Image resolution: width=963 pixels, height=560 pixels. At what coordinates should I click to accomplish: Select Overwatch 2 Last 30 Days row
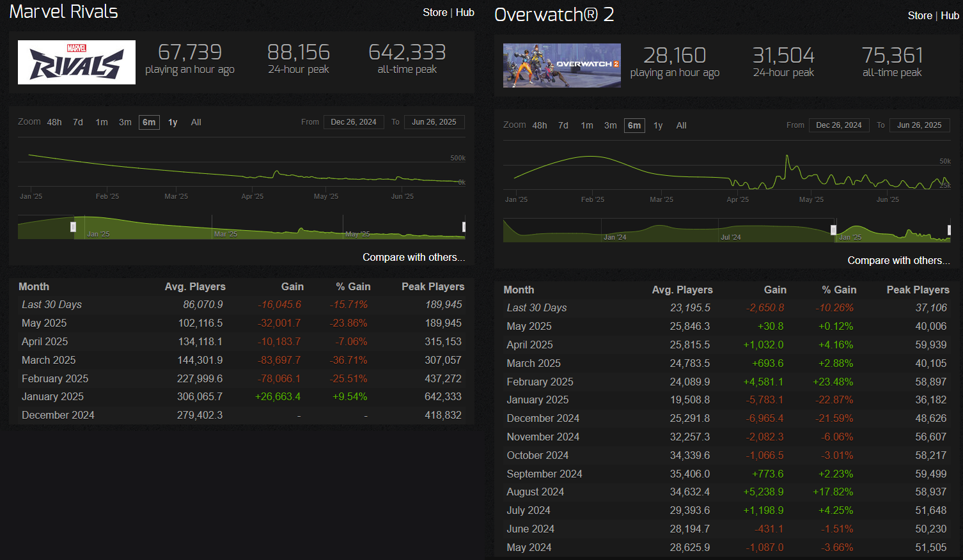coord(727,308)
